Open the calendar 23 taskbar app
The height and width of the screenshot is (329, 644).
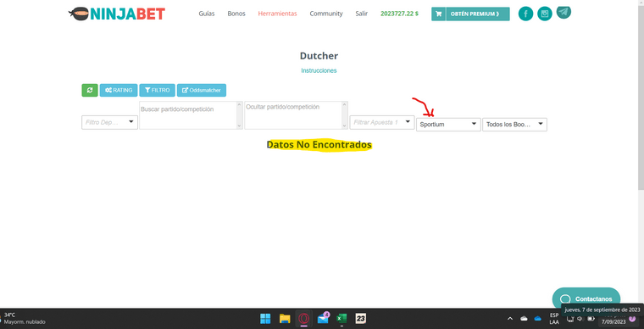click(x=361, y=319)
